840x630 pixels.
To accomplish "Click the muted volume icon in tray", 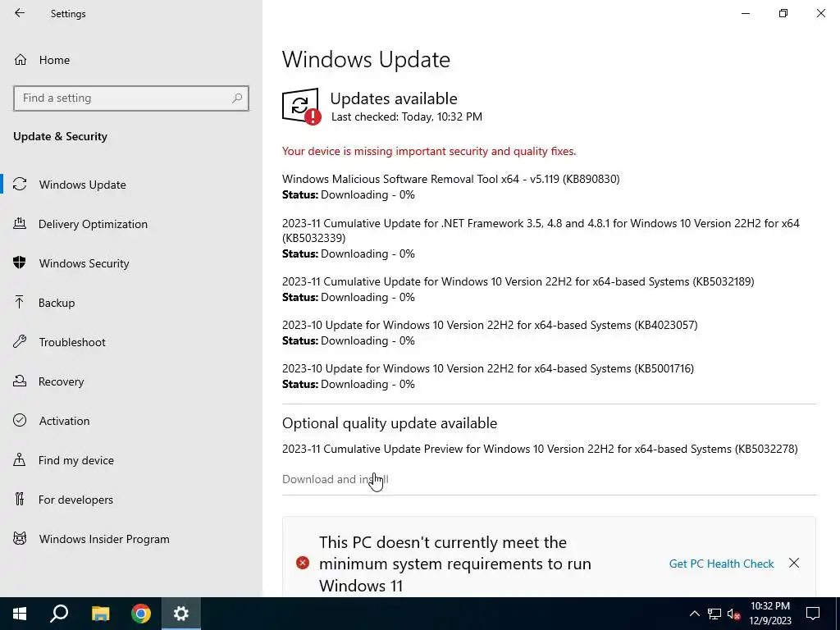I will (733, 614).
